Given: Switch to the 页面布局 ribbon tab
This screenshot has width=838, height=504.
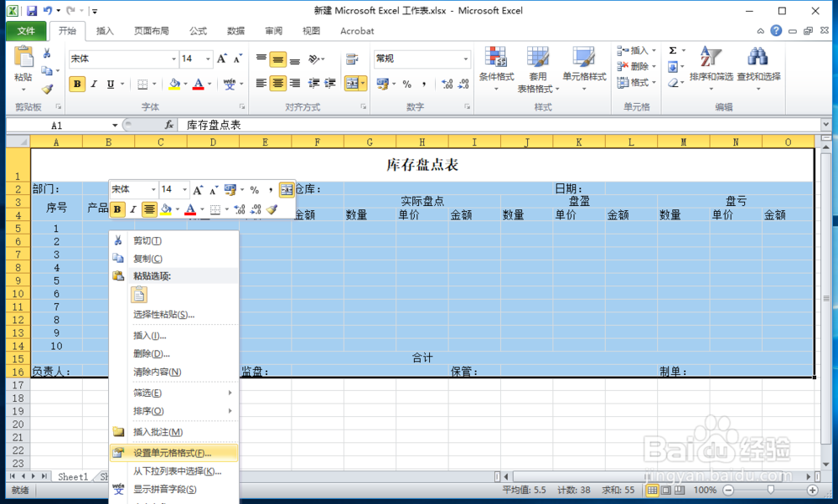Looking at the screenshot, I should pyautogui.click(x=151, y=31).
